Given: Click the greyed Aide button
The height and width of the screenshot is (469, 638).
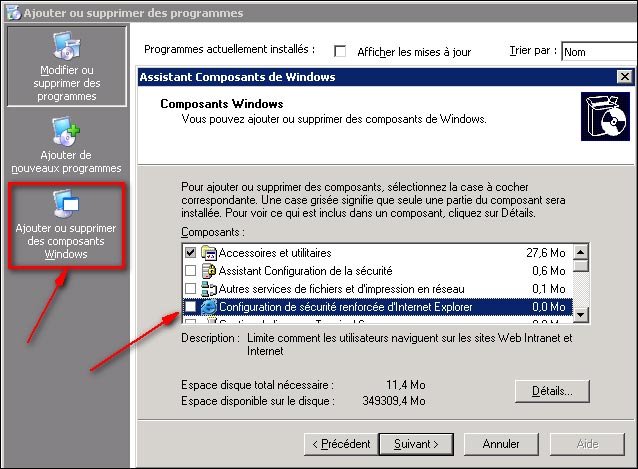Looking at the screenshot, I should [x=587, y=444].
